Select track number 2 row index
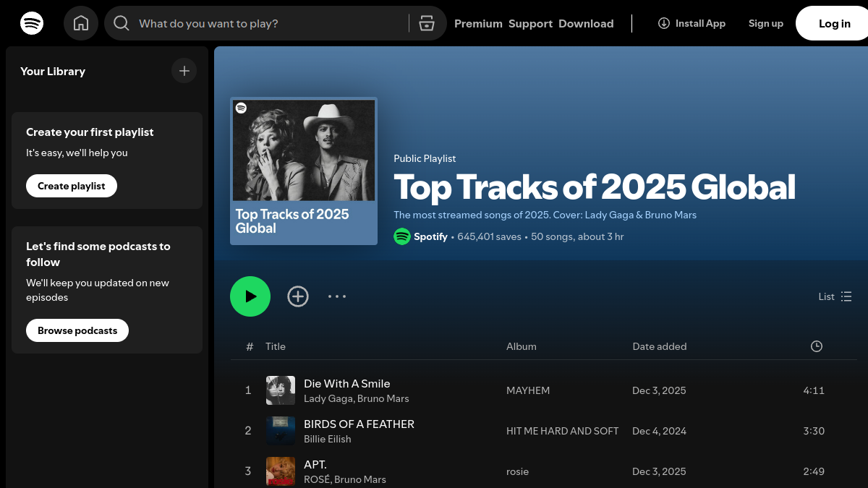 point(248,431)
